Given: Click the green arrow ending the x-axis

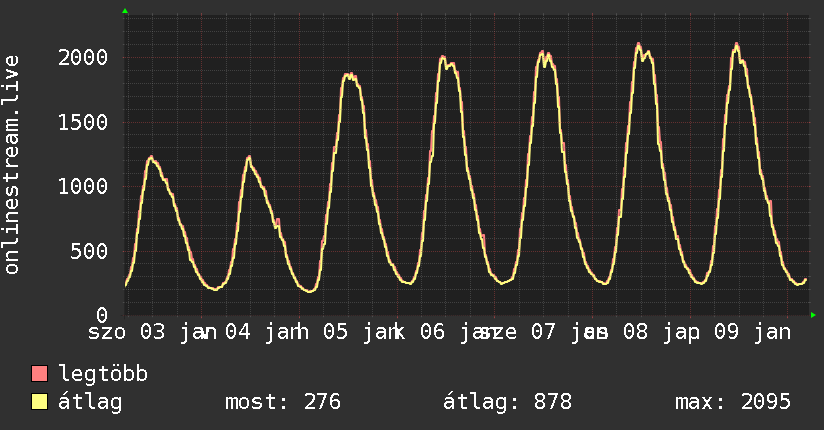Looking at the screenshot, I should 814,315.
